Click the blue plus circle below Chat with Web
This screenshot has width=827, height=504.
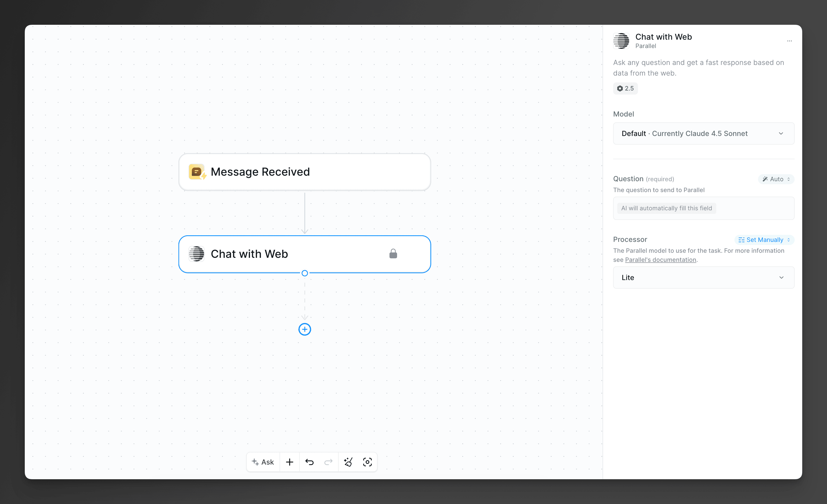pos(304,329)
